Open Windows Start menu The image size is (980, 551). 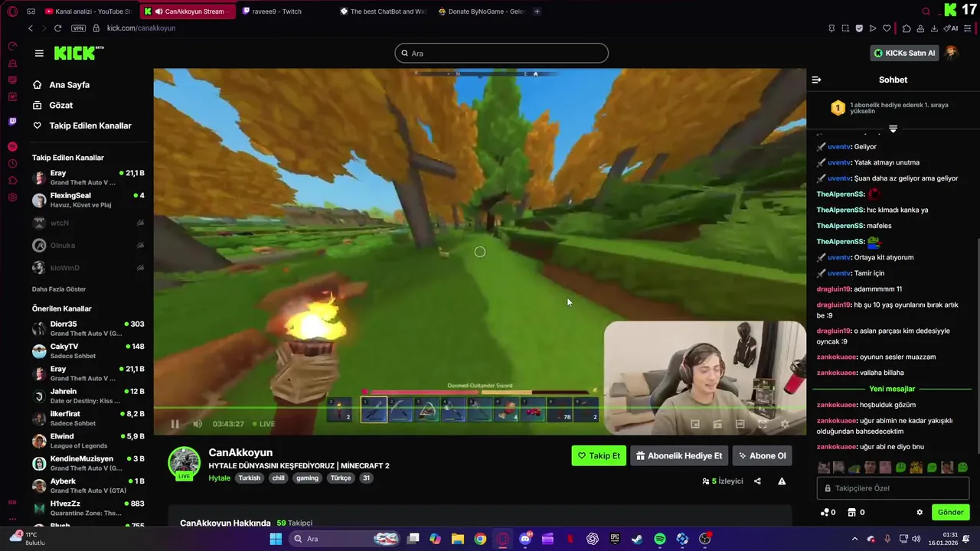click(x=276, y=539)
